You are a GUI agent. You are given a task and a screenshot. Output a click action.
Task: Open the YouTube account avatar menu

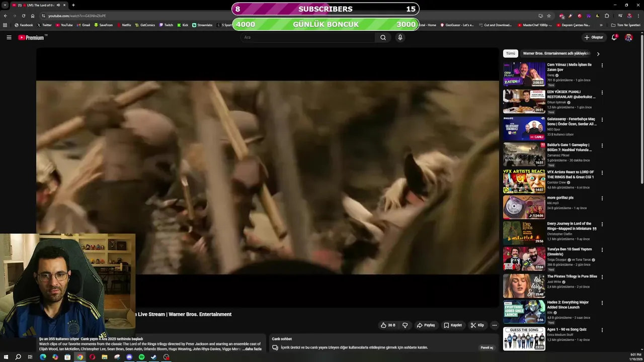628,37
